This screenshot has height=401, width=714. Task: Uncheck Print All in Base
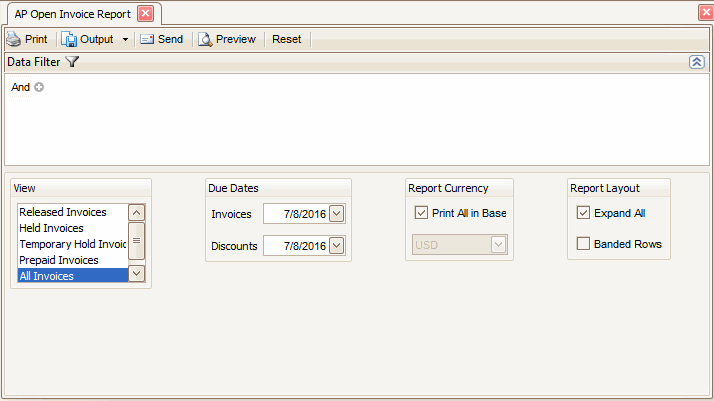[x=421, y=213]
